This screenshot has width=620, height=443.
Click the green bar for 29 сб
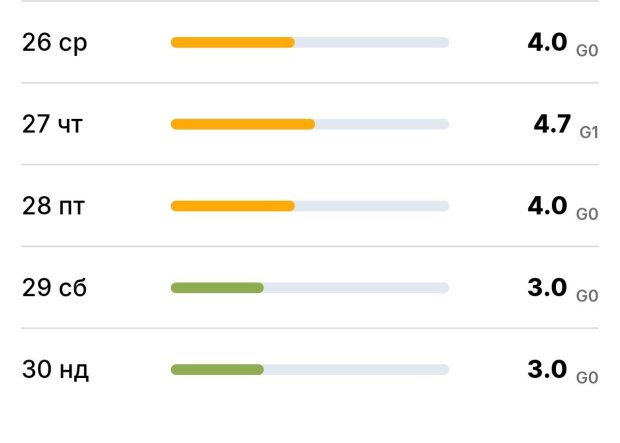click(x=217, y=288)
